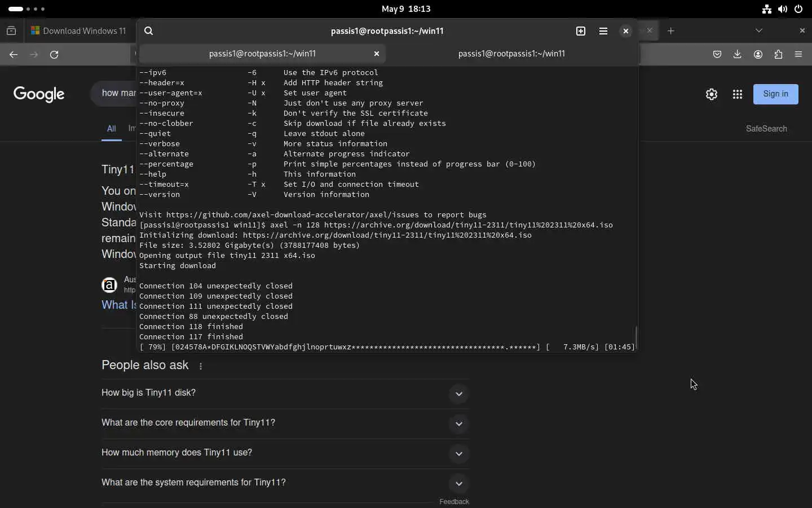The image size is (812, 508).
Task: Save page to Pocket icon
Action: [x=717, y=55]
